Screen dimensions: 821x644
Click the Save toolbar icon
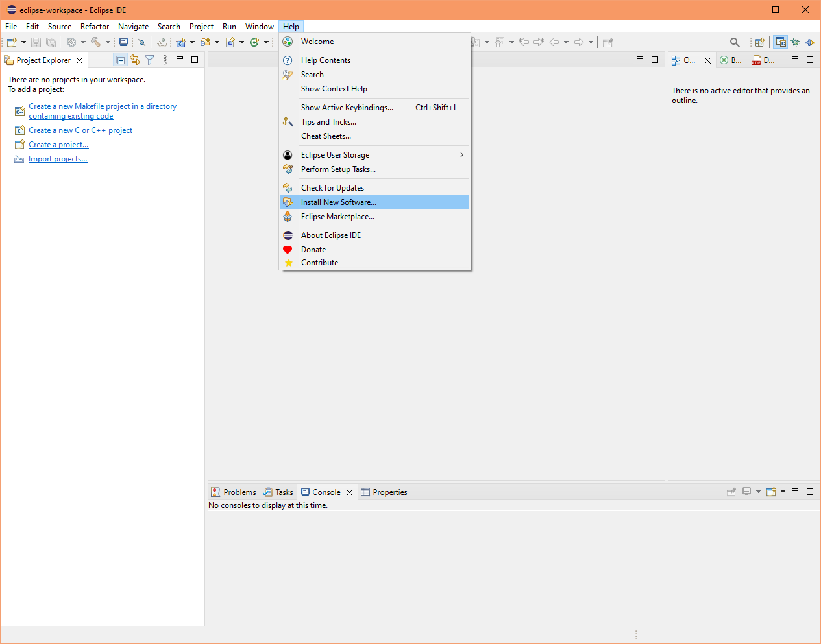(36, 42)
